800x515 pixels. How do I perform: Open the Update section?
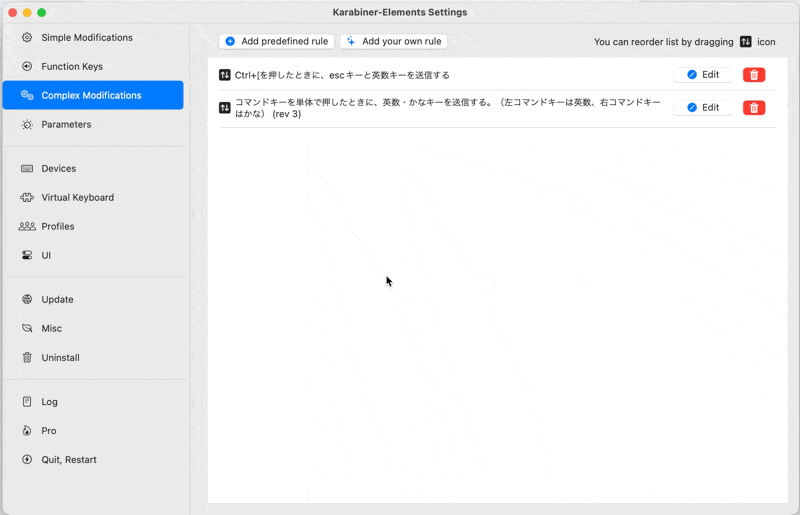pyautogui.click(x=93, y=300)
